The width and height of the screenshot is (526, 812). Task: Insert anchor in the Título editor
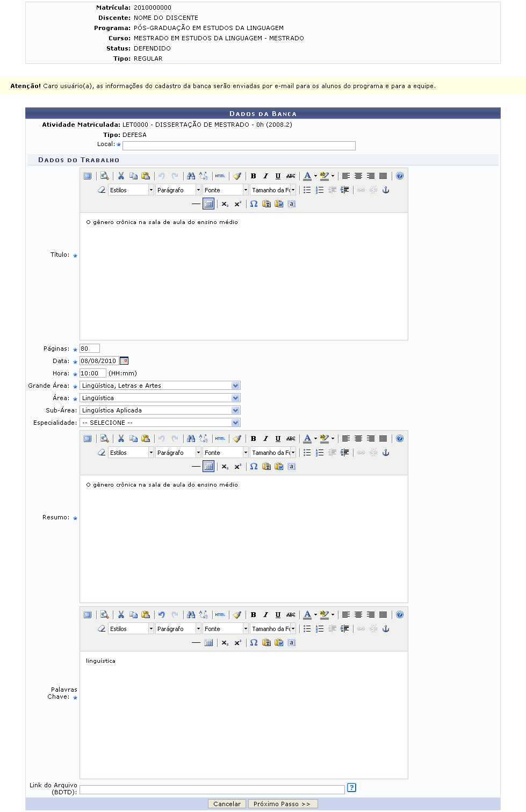[386, 190]
